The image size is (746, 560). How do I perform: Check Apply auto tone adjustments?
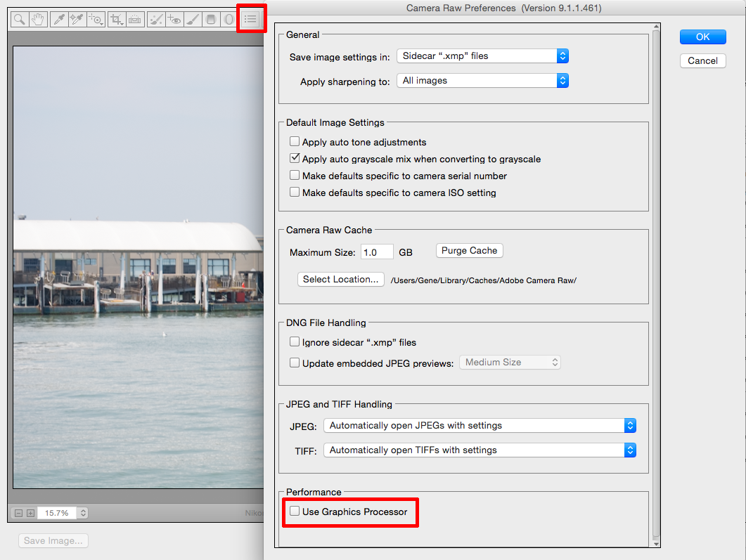point(295,141)
